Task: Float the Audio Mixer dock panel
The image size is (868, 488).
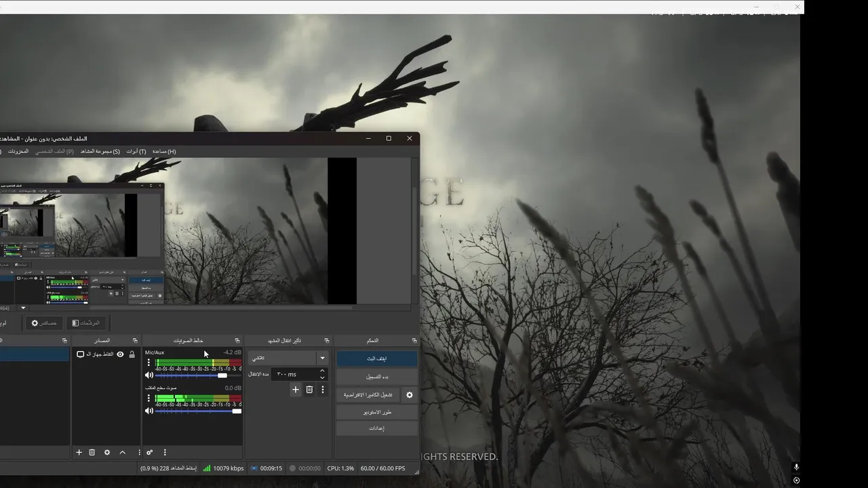Action: click(x=237, y=340)
